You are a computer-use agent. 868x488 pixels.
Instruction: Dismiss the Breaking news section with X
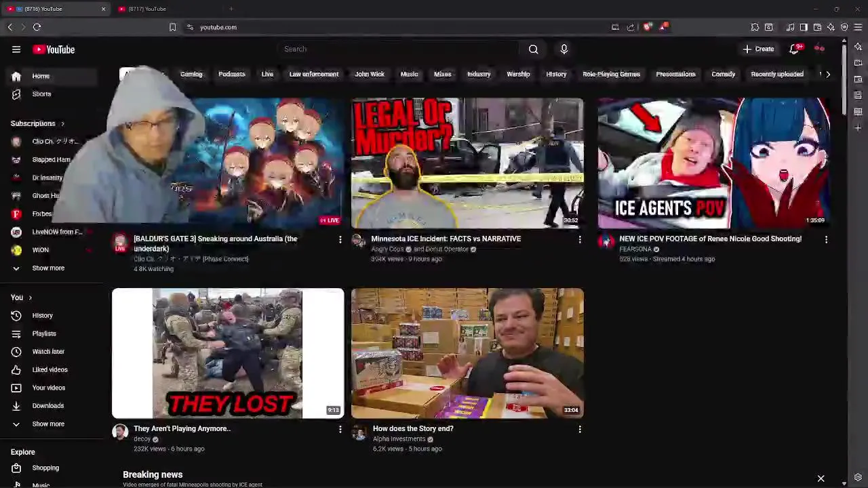pos(821,479)
